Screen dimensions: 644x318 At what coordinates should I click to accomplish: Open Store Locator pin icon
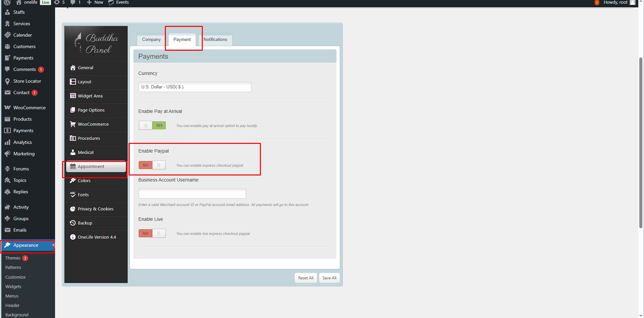(7, 81)
